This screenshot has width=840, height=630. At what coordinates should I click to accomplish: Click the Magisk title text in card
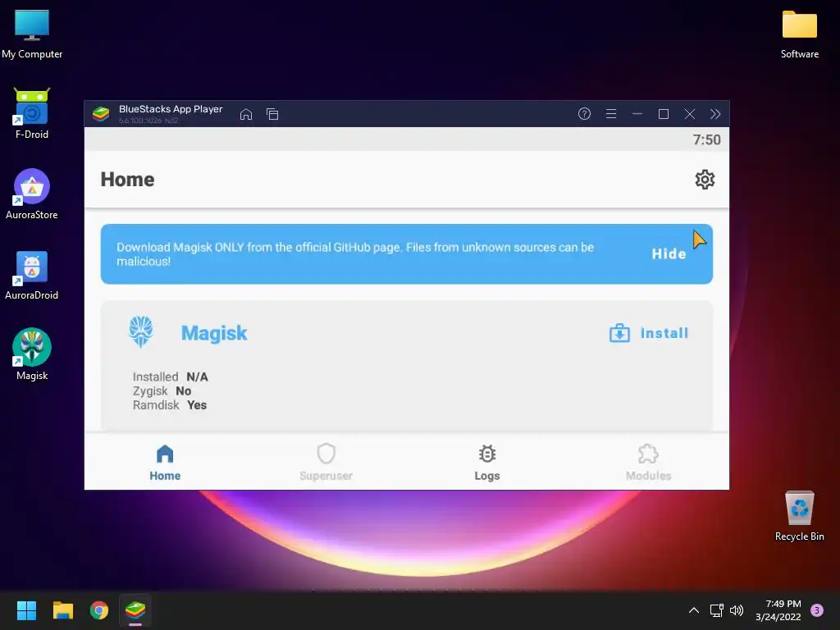click(214, 333)
